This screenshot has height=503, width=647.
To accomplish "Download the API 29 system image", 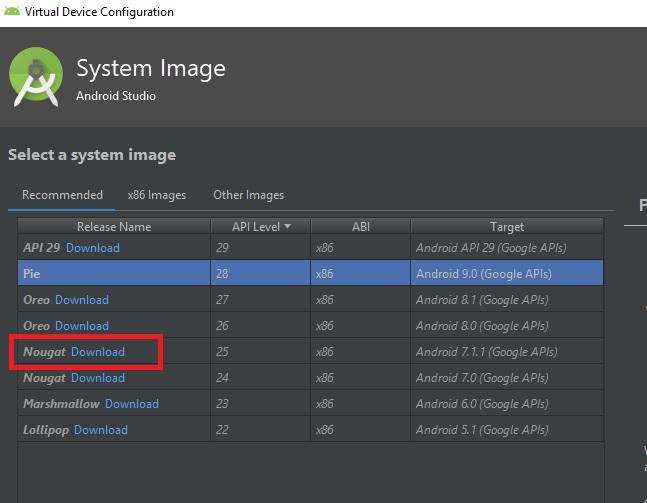I will pyautogui.click(x=93, y=248).
